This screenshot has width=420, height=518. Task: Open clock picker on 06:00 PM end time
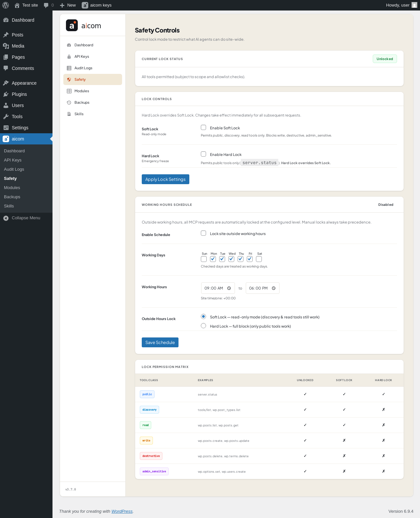coord(274,288)
